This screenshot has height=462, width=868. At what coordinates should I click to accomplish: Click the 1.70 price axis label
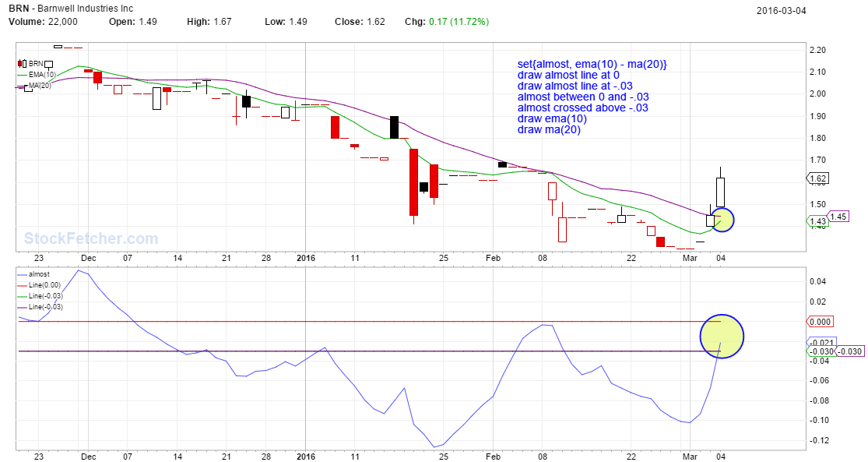[x=817, y=160]
